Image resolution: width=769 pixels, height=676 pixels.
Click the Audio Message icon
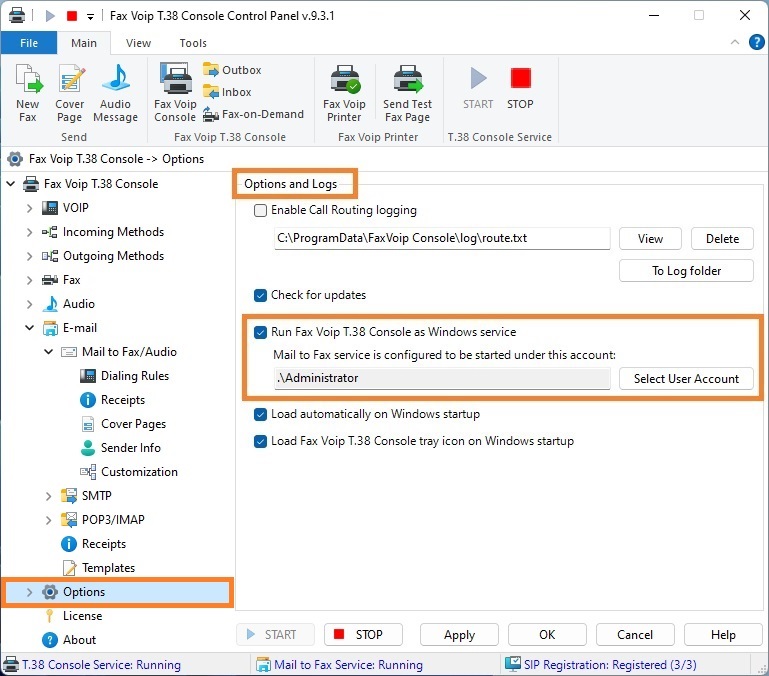pyautogui.click(x=116, y=93)
